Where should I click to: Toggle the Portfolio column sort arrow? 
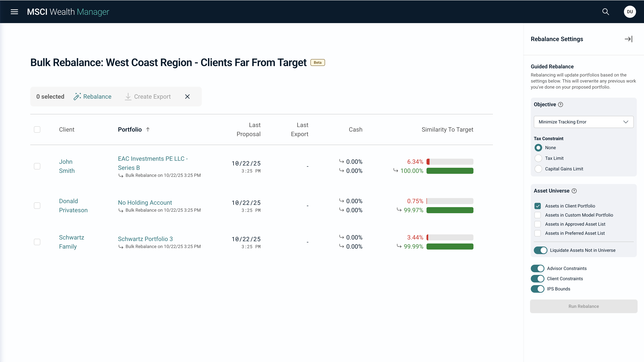coord(148,130)
